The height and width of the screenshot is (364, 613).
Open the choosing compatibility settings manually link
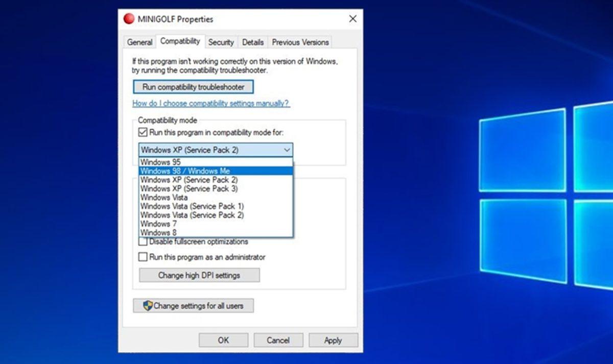pyautogui.click(x=210, y=103)
